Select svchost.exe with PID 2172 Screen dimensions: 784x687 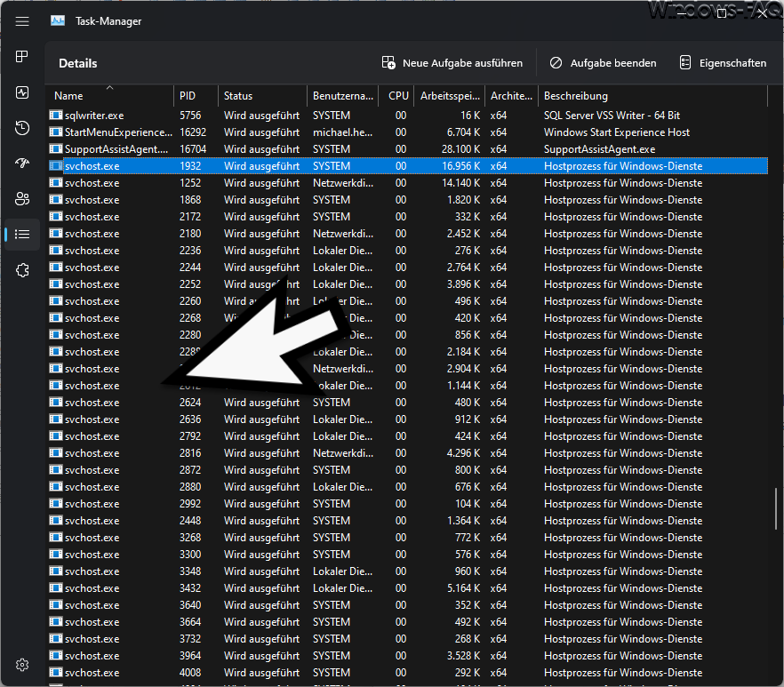pos(408,217)
